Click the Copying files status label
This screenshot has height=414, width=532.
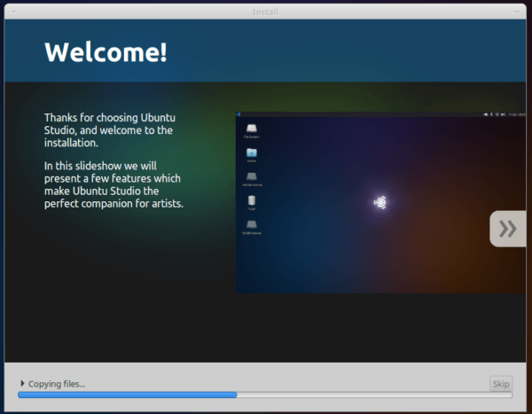57,384
